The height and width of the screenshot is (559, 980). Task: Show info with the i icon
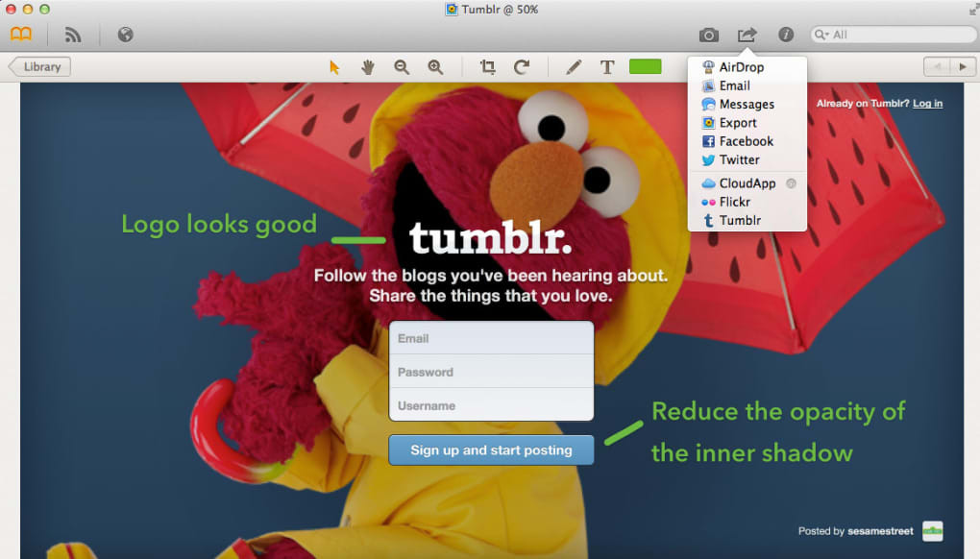click(x=786, y=35)
